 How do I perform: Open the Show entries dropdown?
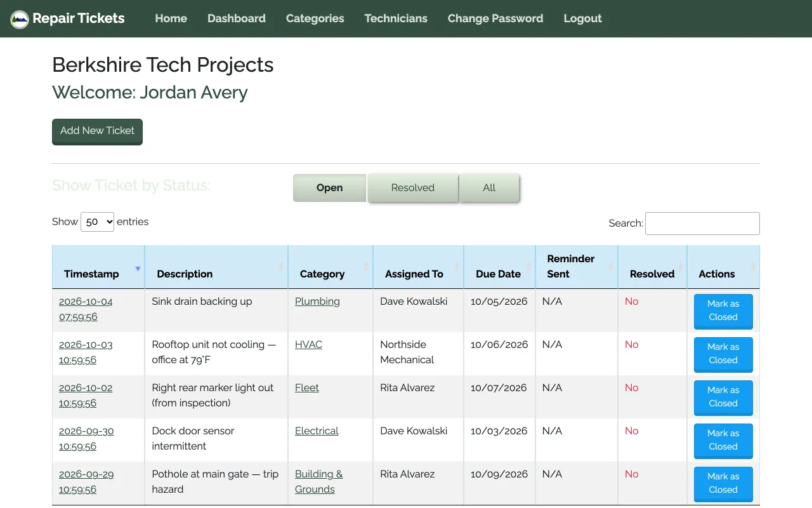pos(97,222)
